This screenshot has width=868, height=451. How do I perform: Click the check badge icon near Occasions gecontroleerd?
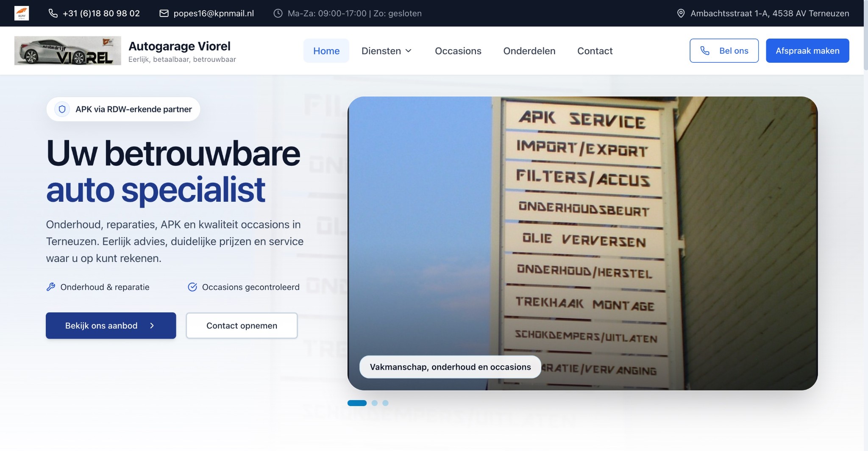[x=192, y=287]
